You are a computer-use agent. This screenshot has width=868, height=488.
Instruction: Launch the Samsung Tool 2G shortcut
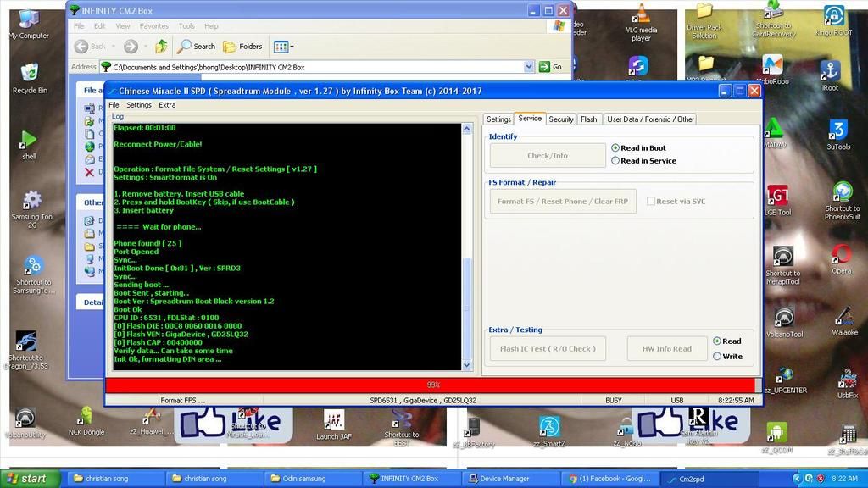[31, 201]
